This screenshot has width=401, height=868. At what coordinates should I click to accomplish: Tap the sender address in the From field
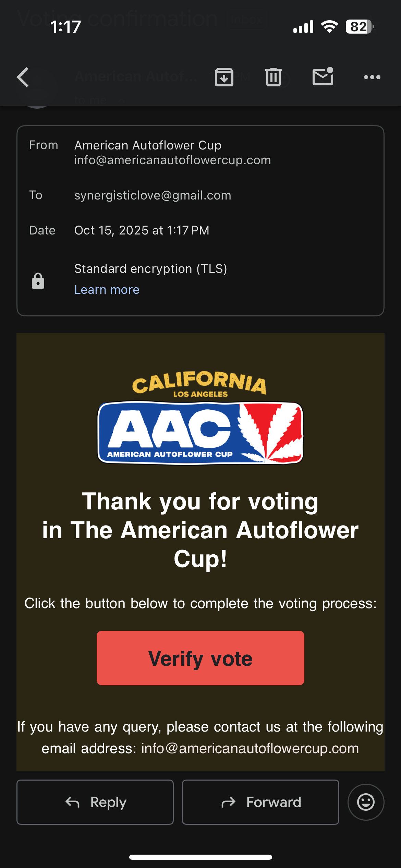172,160
